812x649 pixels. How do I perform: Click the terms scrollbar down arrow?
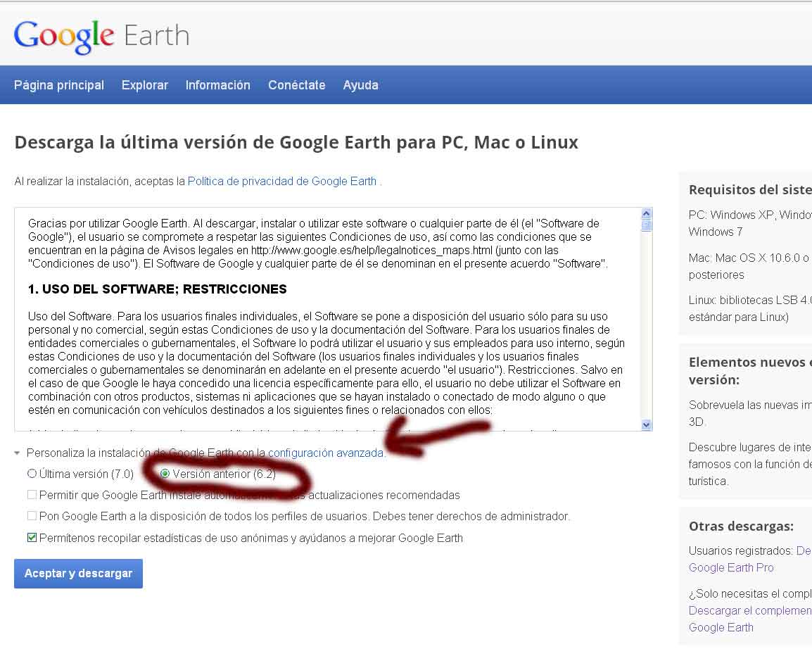pyautogui.click(x=646, y=424)
